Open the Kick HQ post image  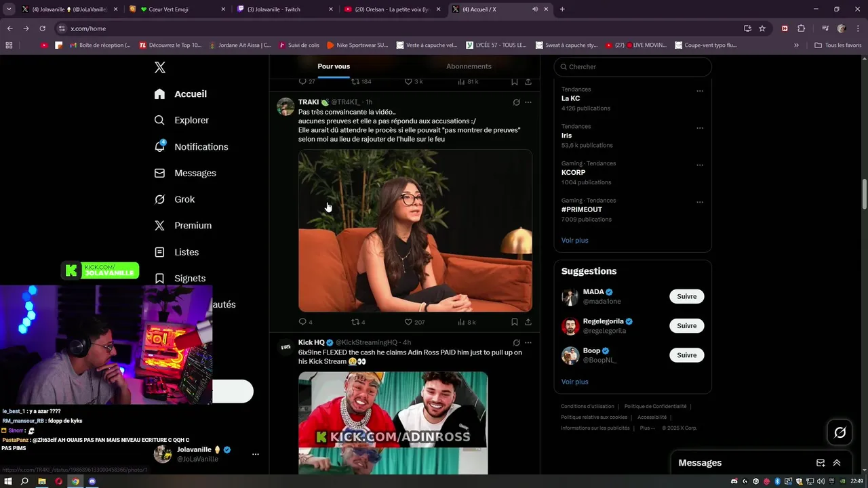393,423
